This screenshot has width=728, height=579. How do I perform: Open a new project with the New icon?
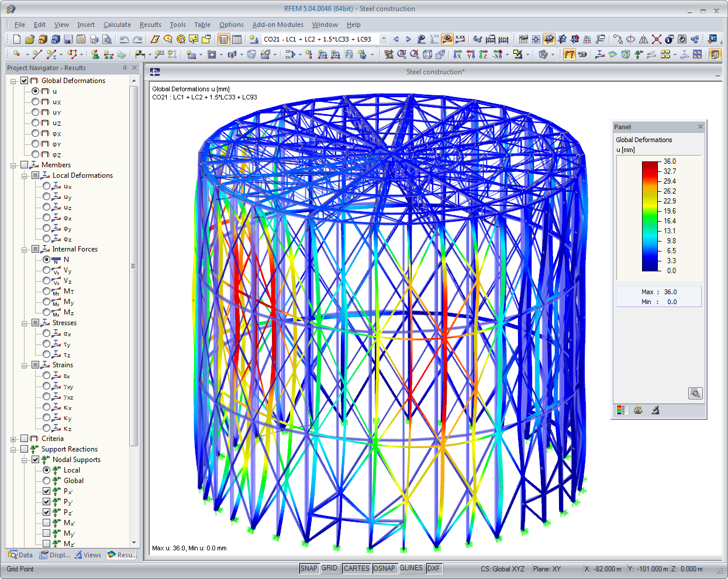click(x=18, y=39)
